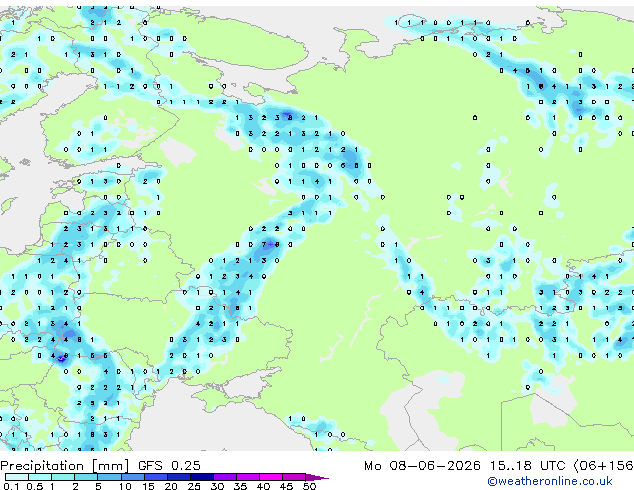
Task: Click the 0.5–1 mm legend color swatch
Action: pos(40,477)
